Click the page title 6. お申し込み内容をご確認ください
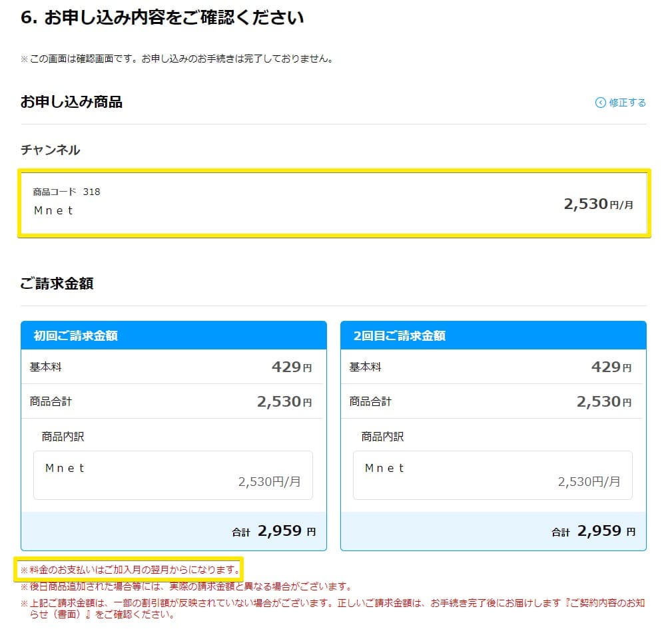Screen dimensions: 672x635 [x=162, y=17]
